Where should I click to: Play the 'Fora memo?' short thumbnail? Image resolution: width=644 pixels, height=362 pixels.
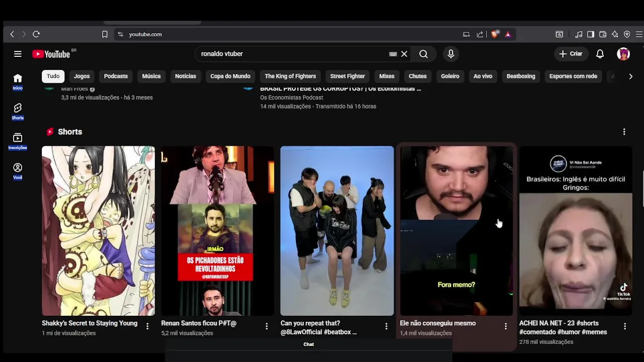pos(456,231)
